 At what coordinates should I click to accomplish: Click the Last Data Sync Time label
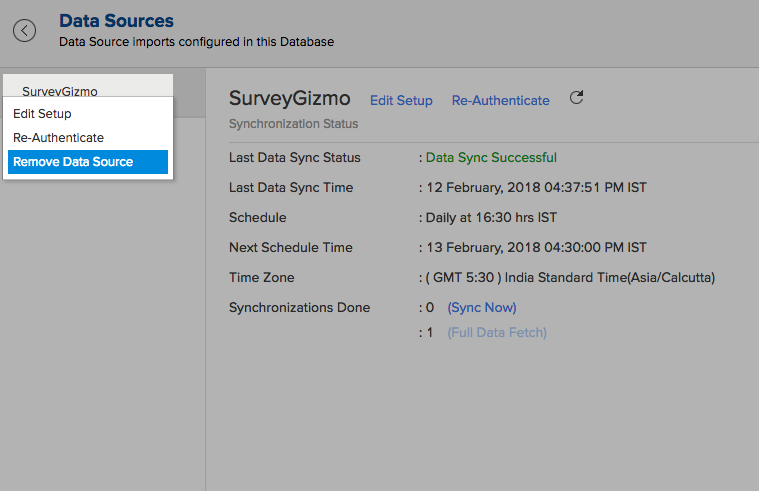coord(291,187)
